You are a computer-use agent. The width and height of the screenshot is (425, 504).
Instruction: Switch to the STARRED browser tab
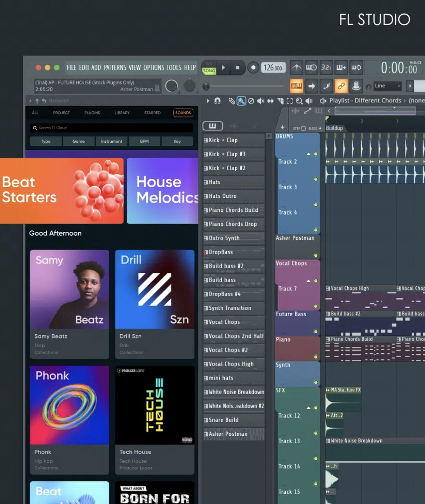(x=152, y=113)
